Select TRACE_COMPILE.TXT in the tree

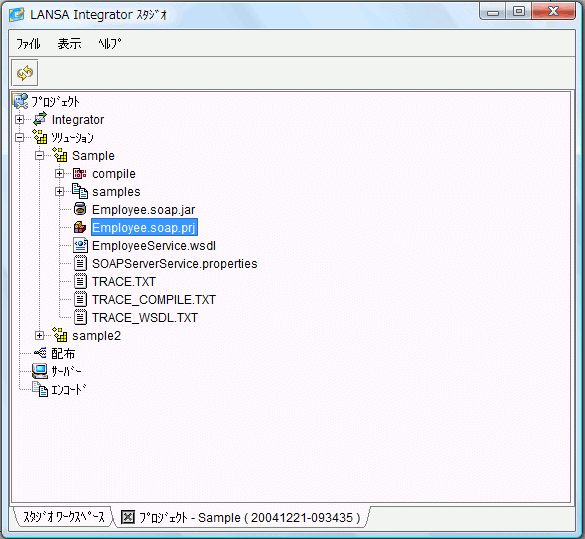[x=153, y=300]
